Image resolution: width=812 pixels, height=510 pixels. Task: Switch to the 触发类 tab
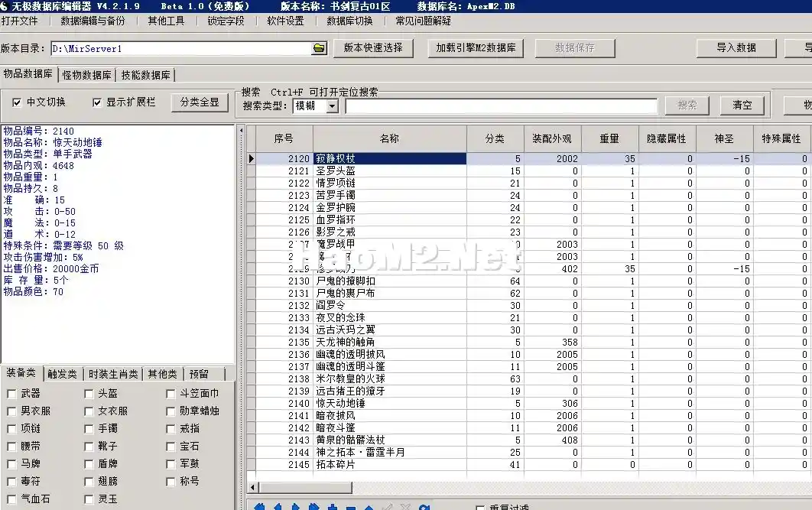click(62, 374)
